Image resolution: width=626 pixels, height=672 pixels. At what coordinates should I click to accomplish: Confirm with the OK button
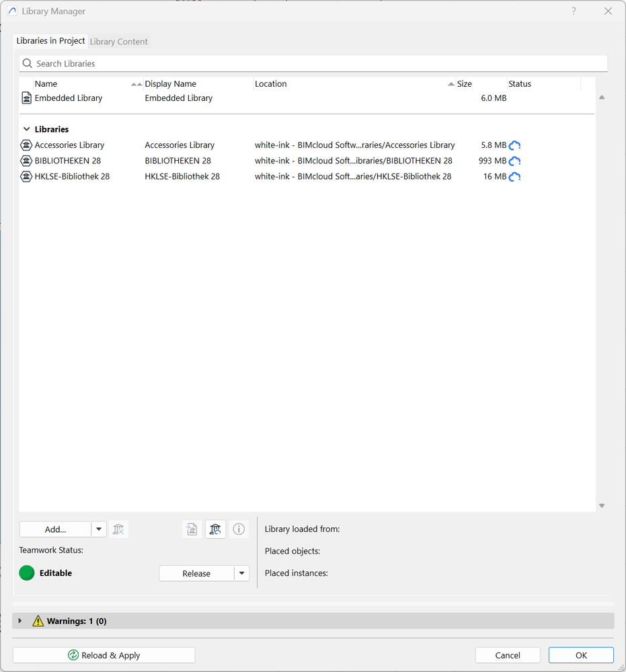[581, 655]
